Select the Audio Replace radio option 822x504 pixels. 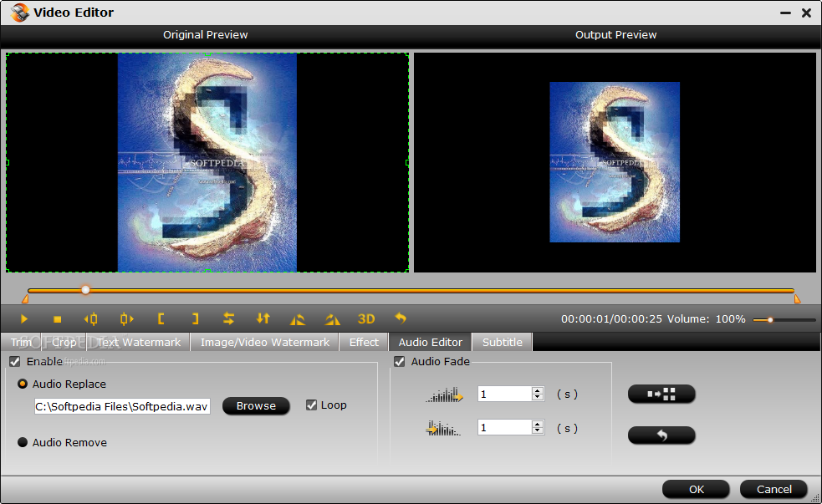click(23, 384)
